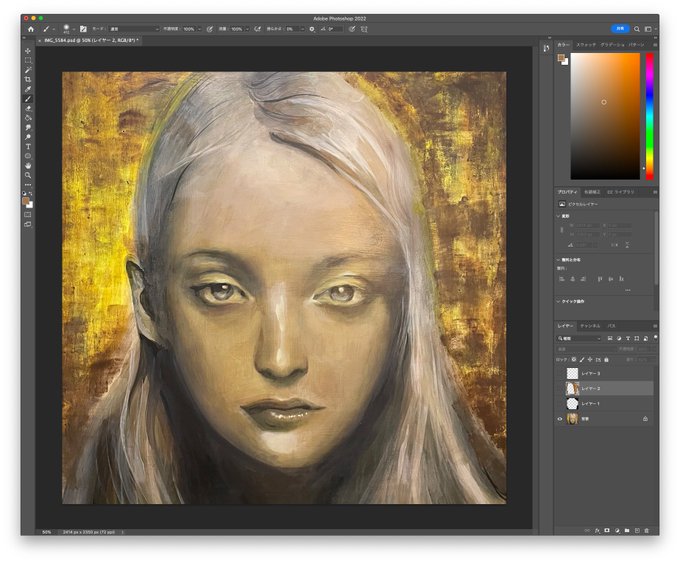This screenshot has width=680, height=563.
Task: Click the search magnifier icon at top right
Action: [x=637, y=29]
